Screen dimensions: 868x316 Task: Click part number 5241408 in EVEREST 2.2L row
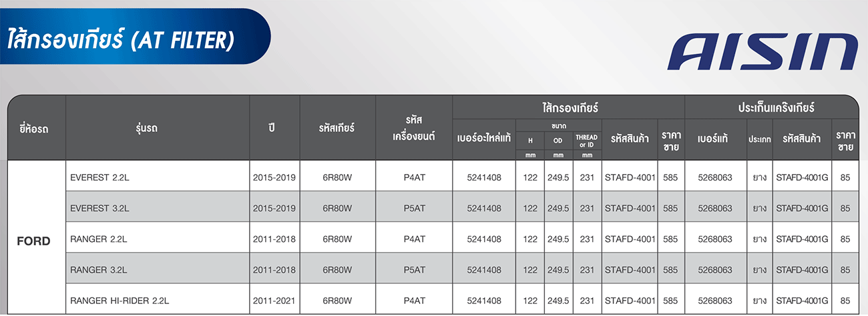tap(484, 178)
